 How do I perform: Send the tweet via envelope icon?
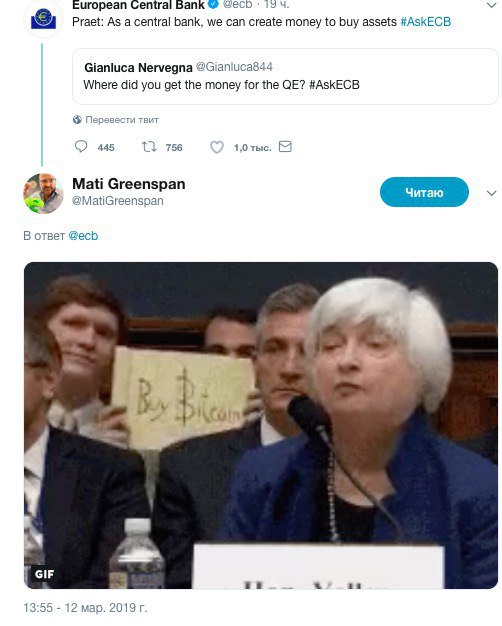click(x=285, y=147)
